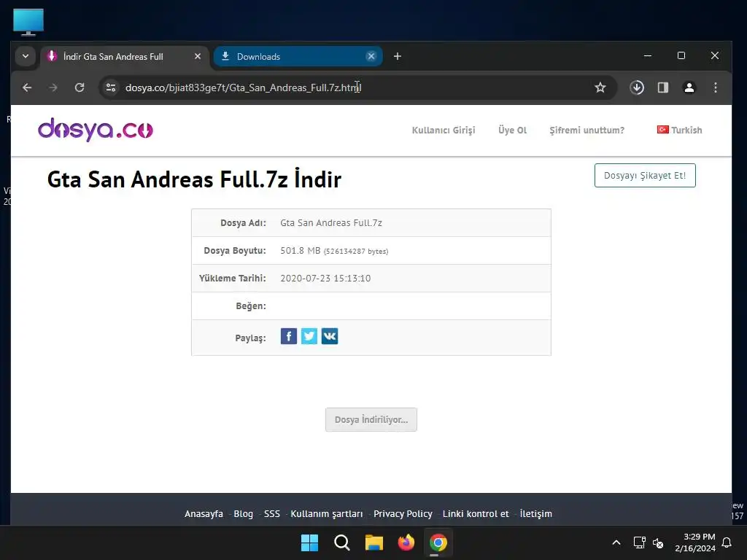This screenshot has height=560, width=747.
Task: Open a new tab with plus button
Action: click(398, 56)
